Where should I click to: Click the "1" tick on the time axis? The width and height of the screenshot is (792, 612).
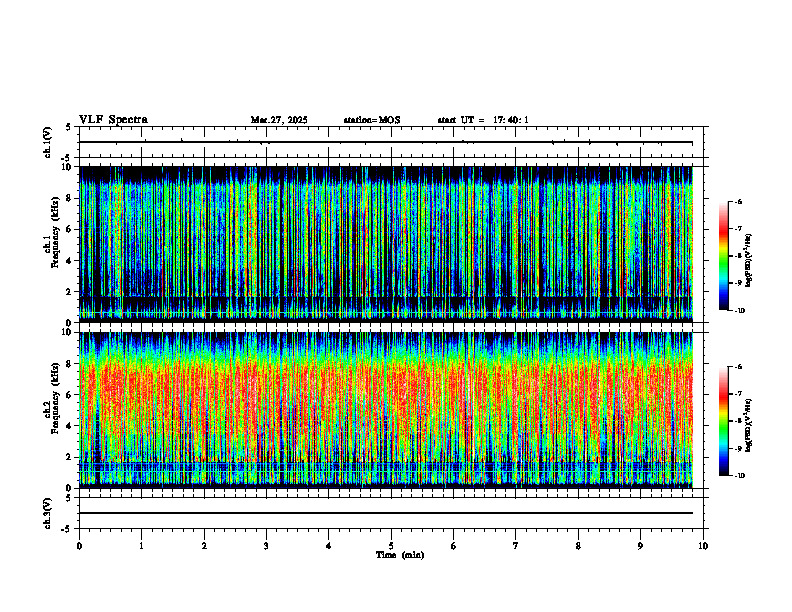coord(141,546)
